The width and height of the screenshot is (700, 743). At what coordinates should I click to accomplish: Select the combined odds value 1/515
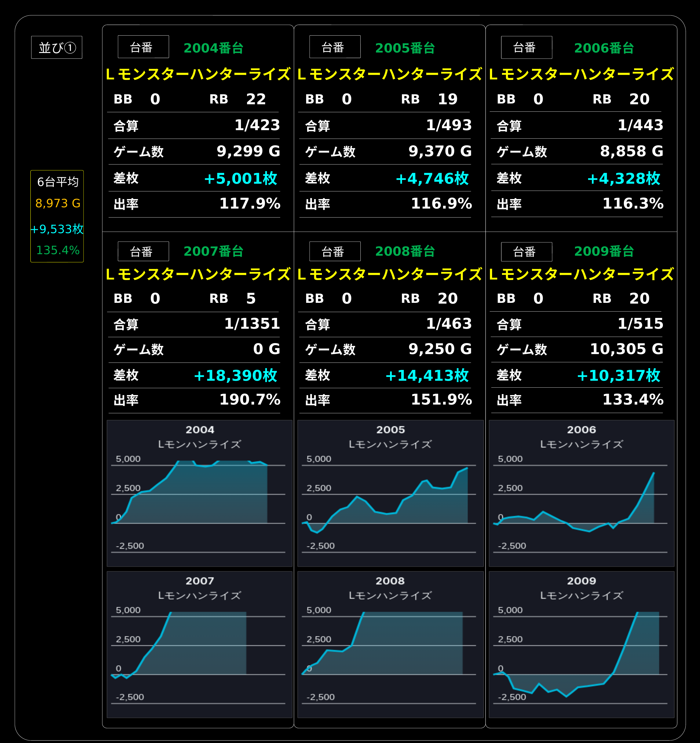pos(641,324)
